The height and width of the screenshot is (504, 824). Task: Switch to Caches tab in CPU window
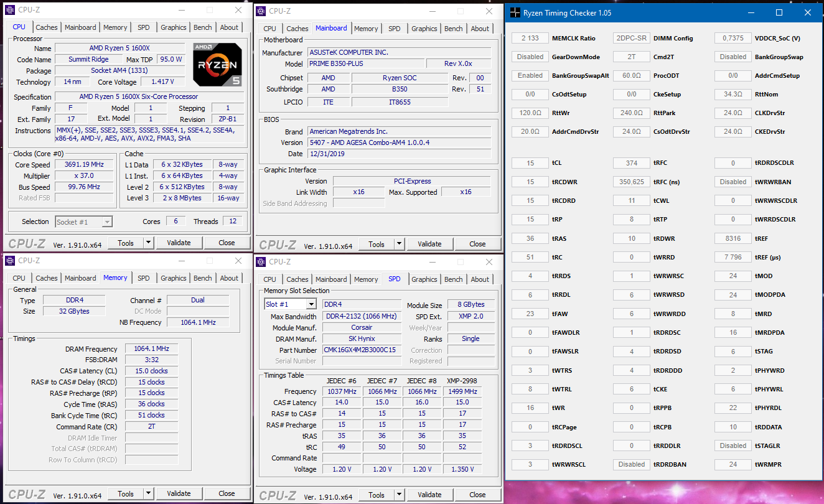click(47, 27)
